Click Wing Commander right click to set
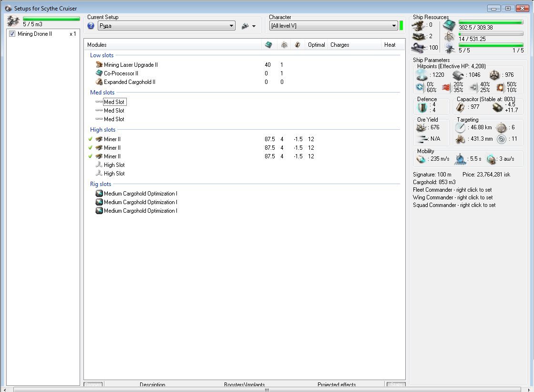The width and height of the screenshot is (534, 392). pyautogui.click(x=452, y=197)
